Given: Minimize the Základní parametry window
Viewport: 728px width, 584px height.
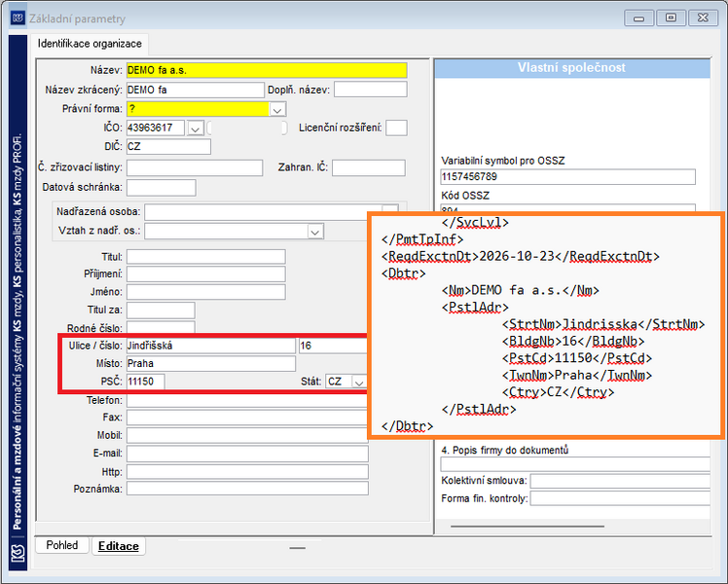Looking at the screenshot, I should [x=638, y=18].
